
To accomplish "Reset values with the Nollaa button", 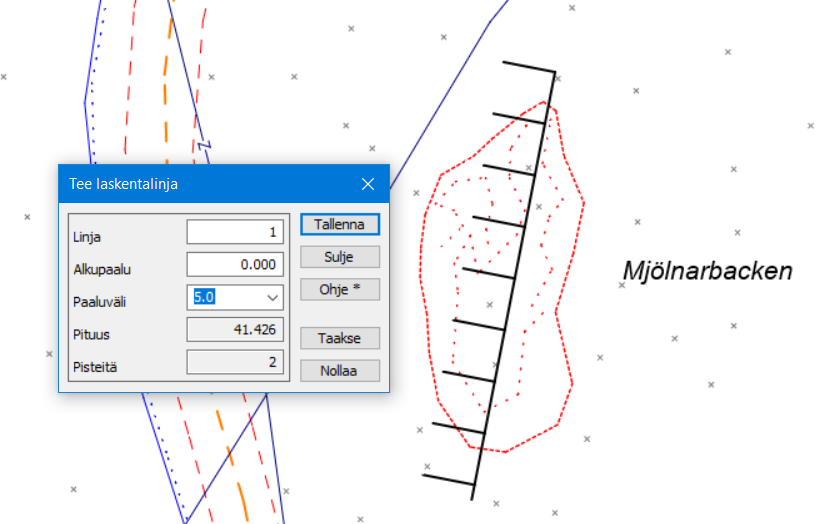I will (340, 370).
